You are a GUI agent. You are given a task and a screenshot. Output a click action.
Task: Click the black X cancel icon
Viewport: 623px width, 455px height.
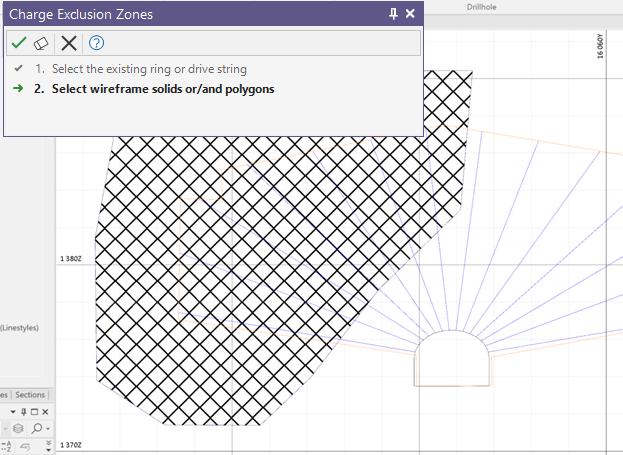68,43
